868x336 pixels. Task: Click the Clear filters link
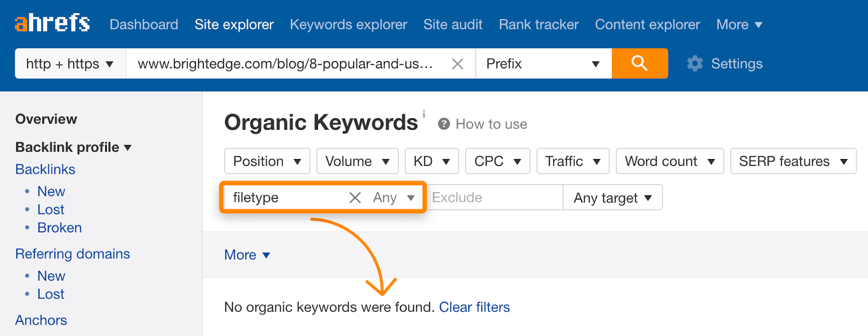(474, 307)
